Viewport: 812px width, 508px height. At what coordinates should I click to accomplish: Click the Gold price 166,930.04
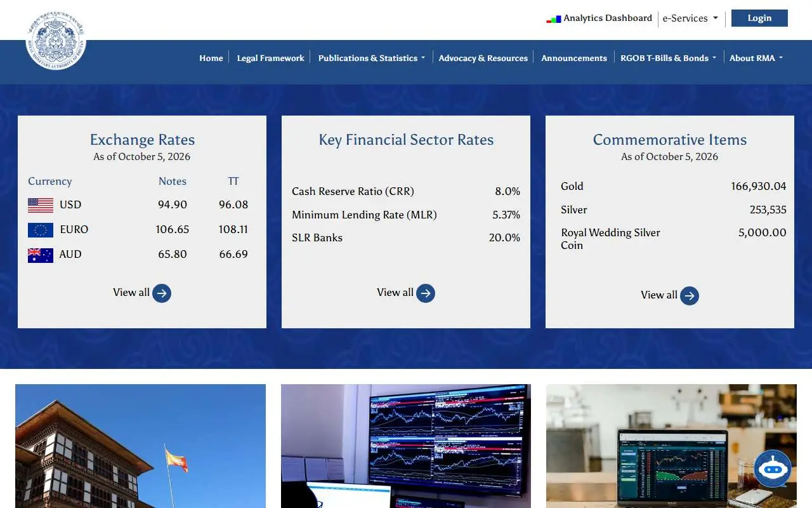(x=759, y=186)
